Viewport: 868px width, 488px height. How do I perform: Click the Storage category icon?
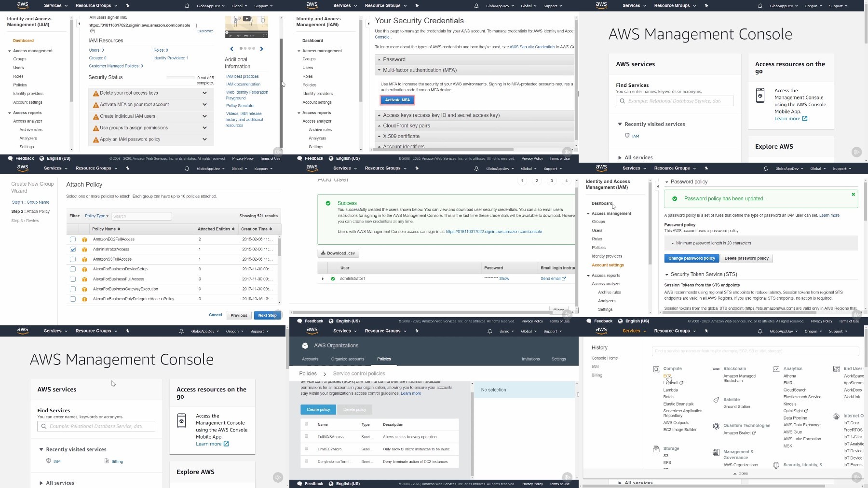tap(656, 449)
